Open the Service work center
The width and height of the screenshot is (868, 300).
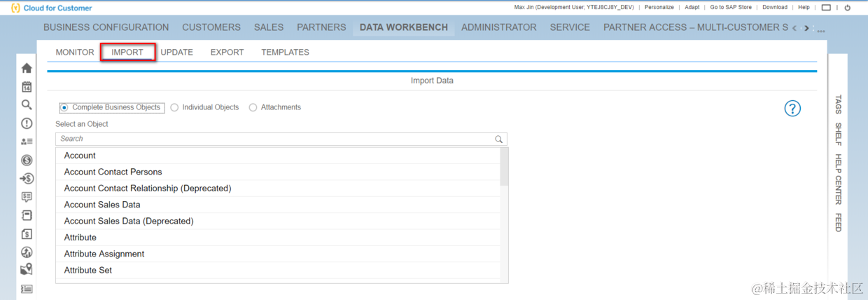tap(570, 27)
